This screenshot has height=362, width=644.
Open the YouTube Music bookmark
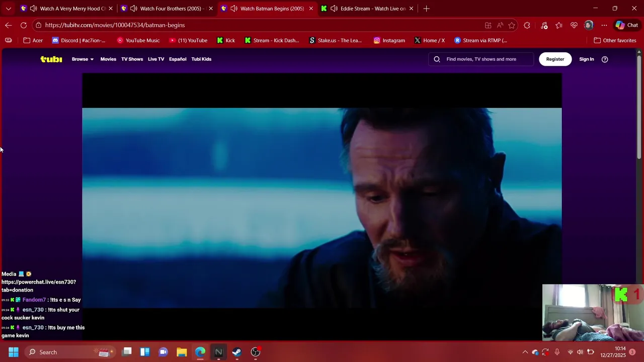tap(138, 40)
